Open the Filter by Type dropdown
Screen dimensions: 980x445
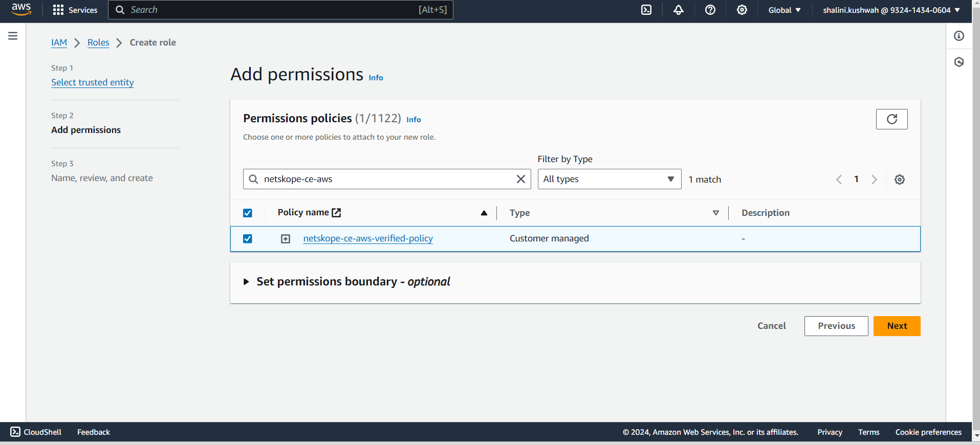coord(609,179)
